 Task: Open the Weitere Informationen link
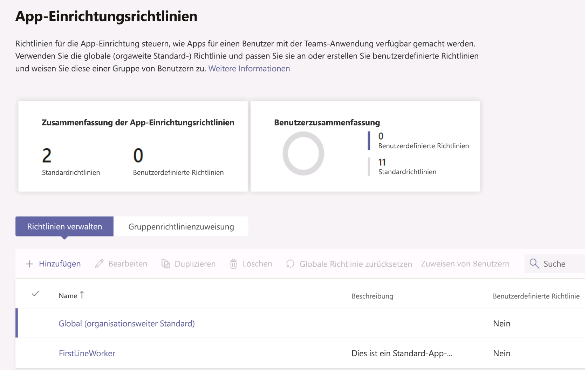coord(249,68)
